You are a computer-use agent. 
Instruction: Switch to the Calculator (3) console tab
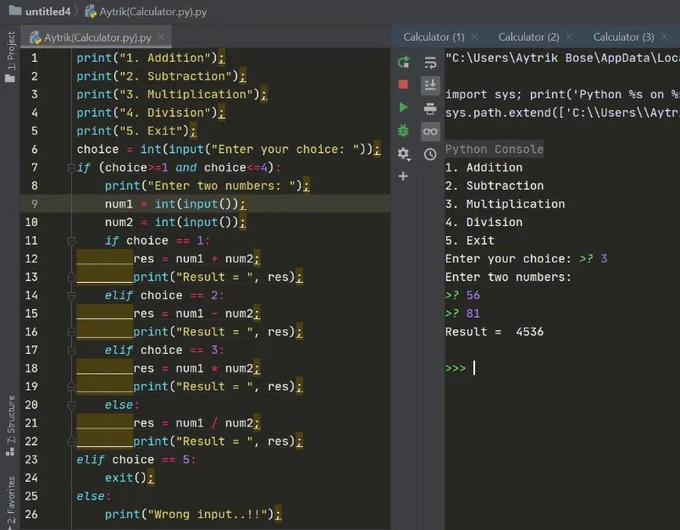pyautogui.click(x=624, y=37)
